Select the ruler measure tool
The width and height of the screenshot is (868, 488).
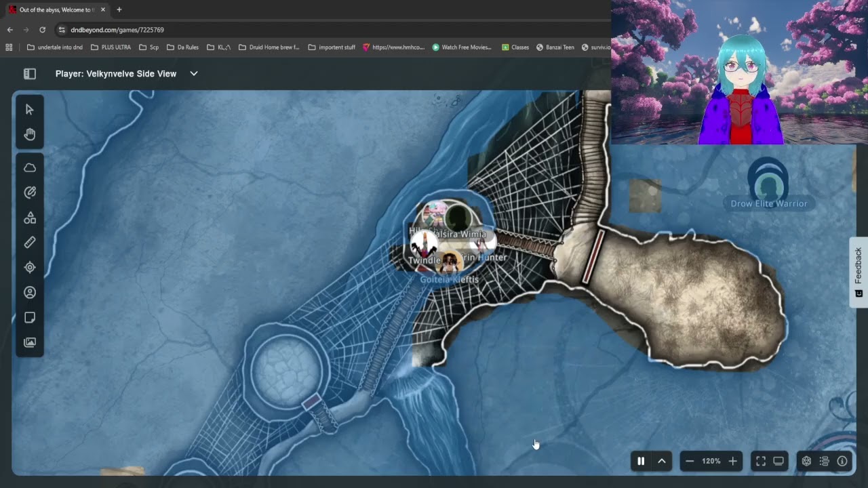pyautogui.click(x=30, y=242)
